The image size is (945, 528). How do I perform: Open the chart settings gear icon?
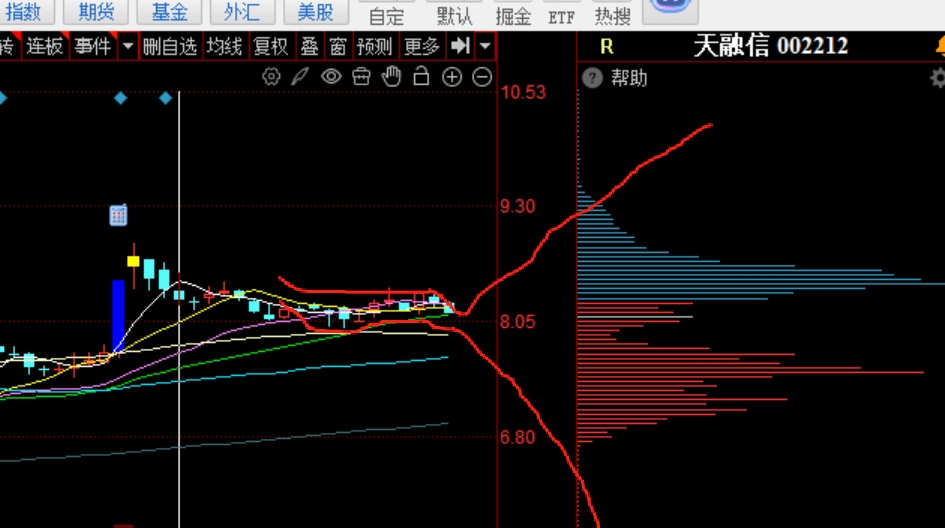pyautogui.click(x=271, y=77)
